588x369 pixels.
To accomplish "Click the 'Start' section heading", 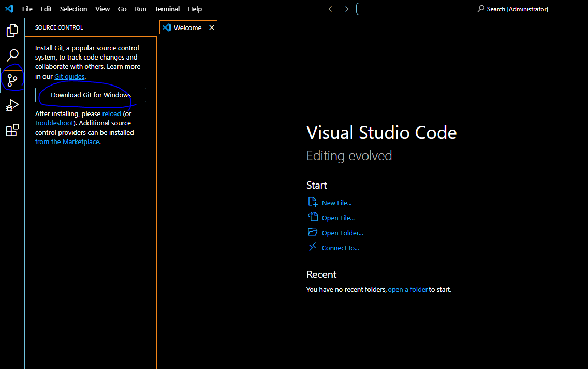I will point(316,185).
